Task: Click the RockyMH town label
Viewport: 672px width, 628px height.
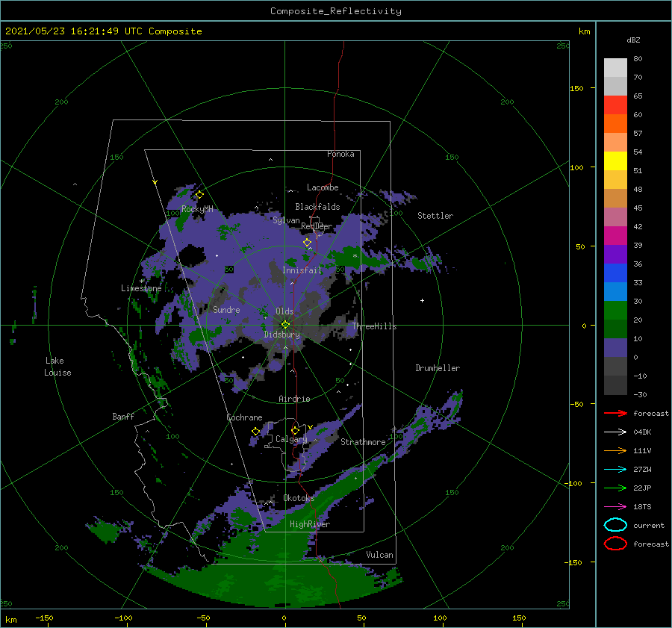Action: pyautogui.click(x=197, y=209)
